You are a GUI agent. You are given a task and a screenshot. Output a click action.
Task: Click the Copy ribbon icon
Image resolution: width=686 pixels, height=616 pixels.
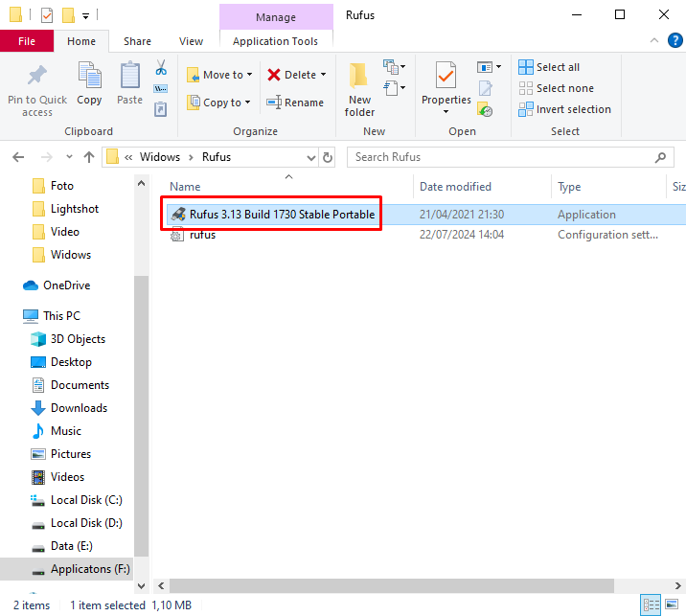[90, 75]
